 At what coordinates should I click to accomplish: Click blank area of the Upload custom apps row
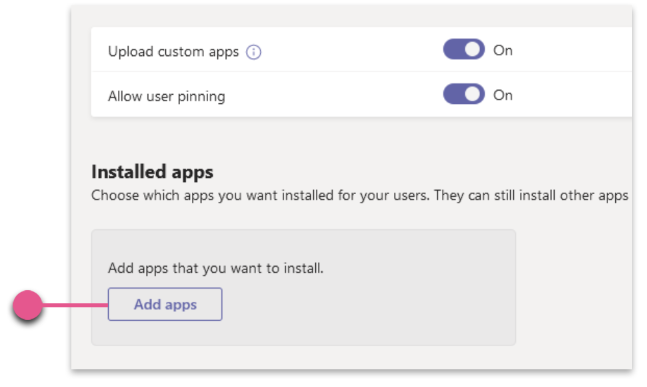pos(351,50)
